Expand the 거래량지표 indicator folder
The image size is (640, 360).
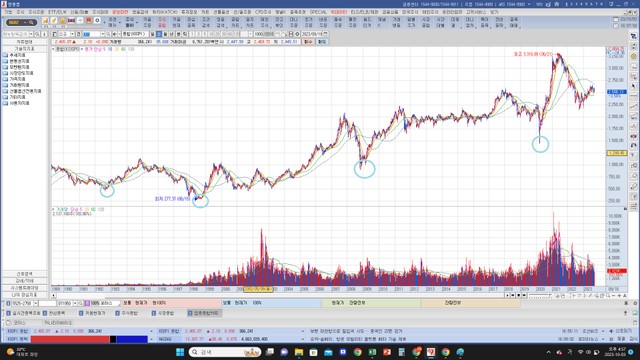tap(16, 85)
